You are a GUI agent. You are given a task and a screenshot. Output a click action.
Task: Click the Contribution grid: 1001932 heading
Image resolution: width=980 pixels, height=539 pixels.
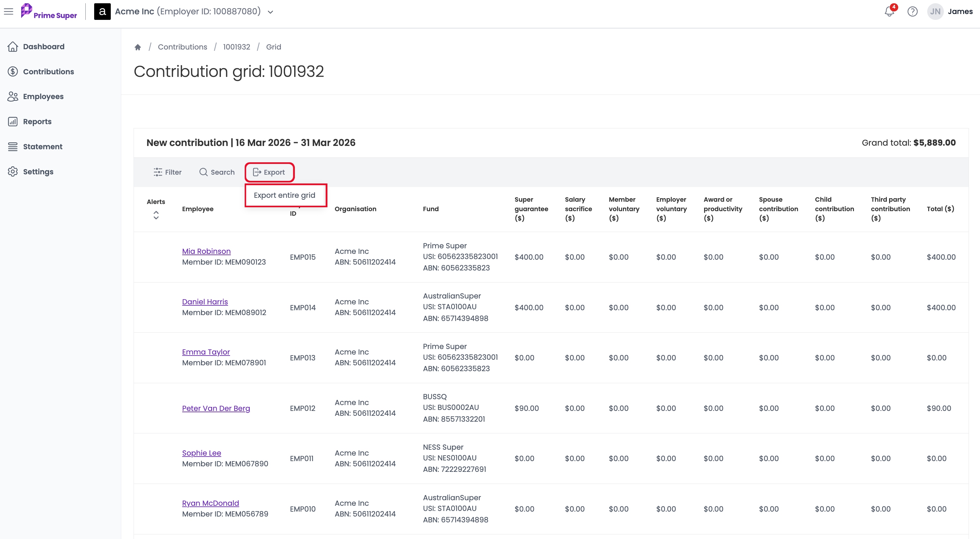click(x=229, y=72)
